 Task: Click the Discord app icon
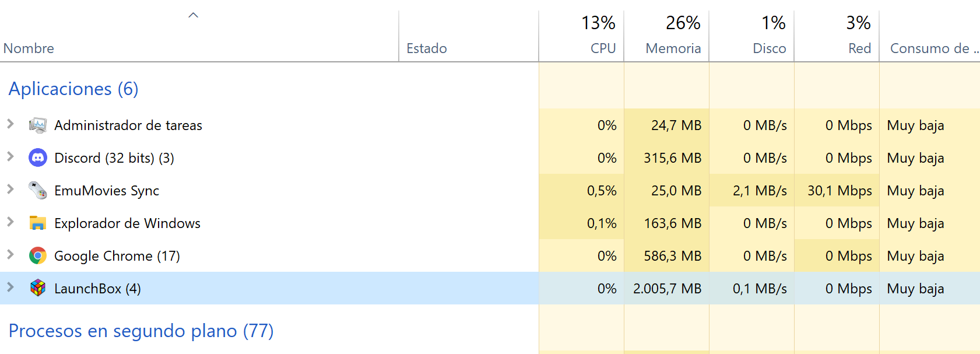click(38, 158)
